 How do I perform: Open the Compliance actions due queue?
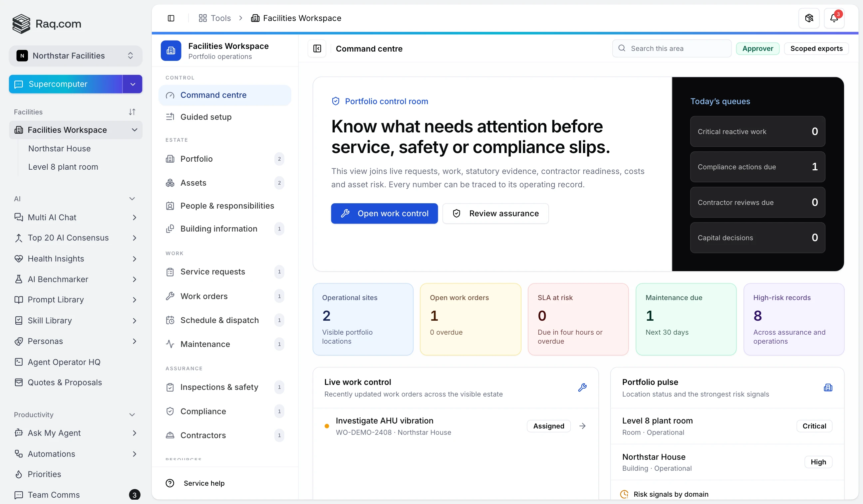click(757, 167)
